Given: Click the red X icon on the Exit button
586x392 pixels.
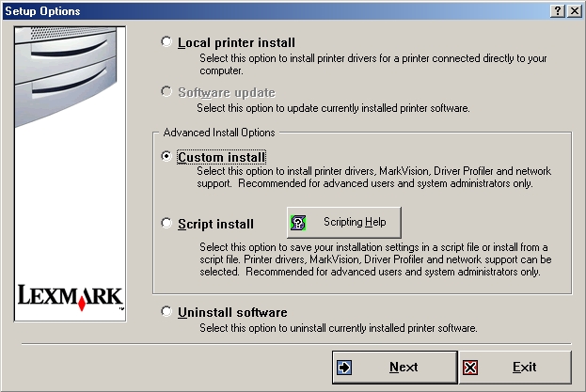Looking at the screenshot, I should click(x=471, y=367).
